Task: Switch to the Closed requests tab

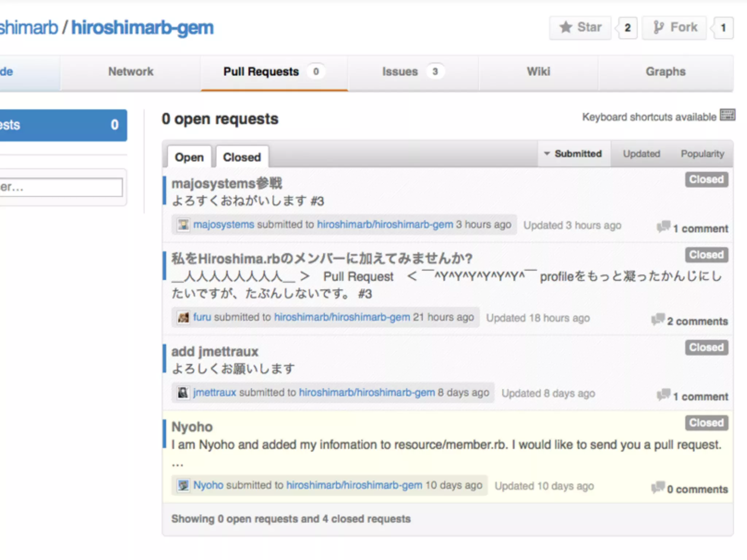Action: point(242,157)
